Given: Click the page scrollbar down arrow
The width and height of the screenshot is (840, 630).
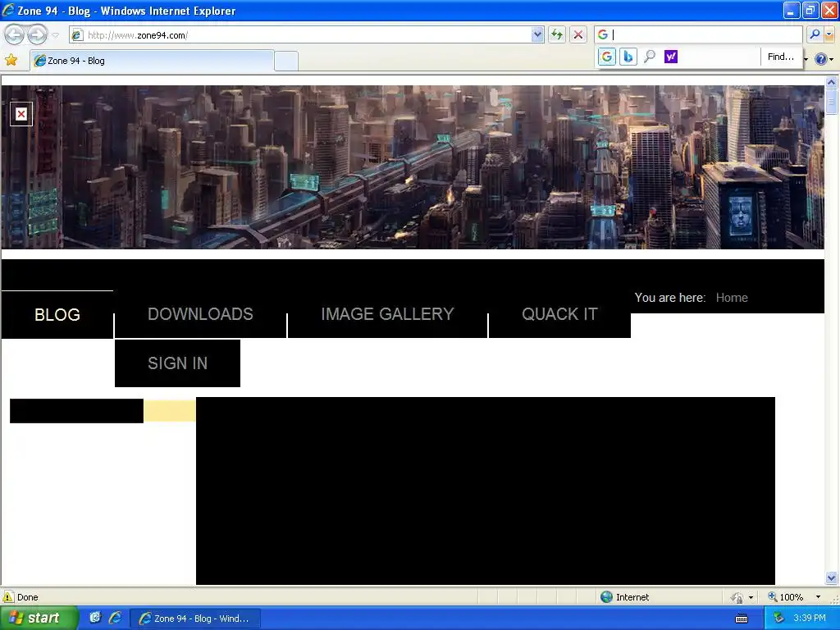Looking at the screenshot, I should [x=832, y=577].
